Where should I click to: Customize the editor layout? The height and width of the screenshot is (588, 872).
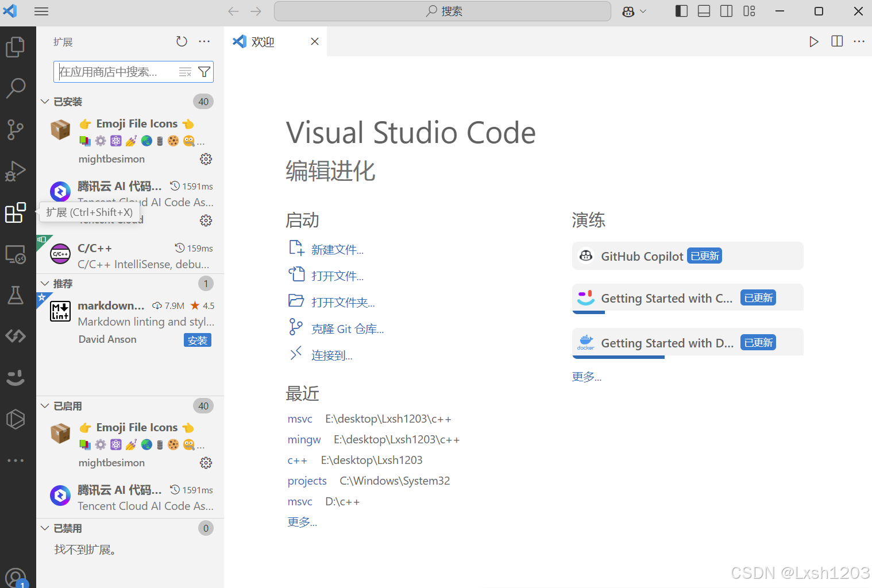749,11
